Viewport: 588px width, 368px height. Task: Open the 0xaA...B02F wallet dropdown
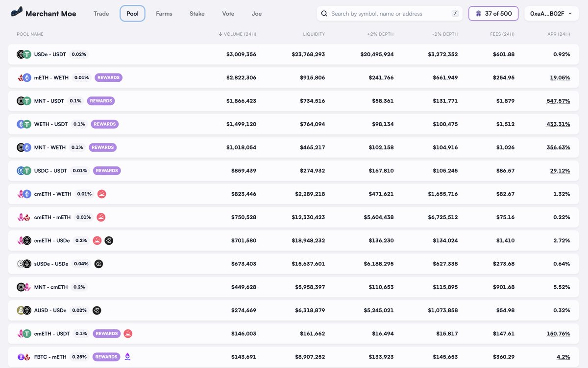pyautogui.click(x=551, y=14)
